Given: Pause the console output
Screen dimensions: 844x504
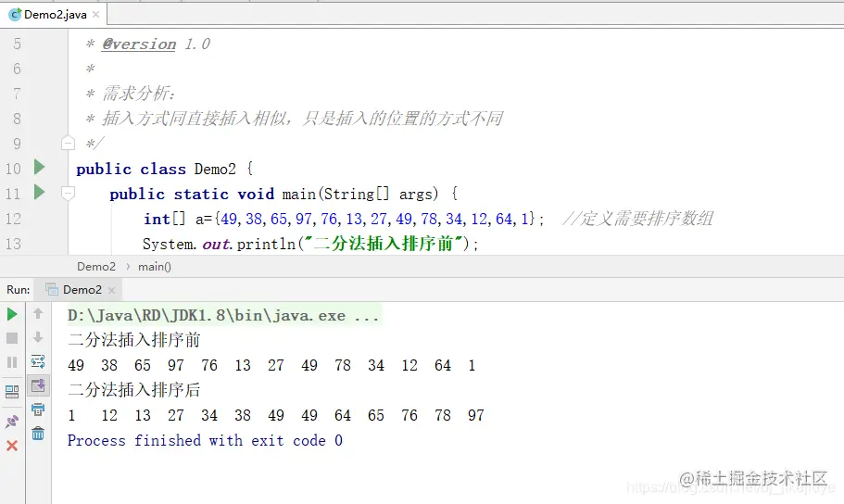Looking at the screenshot, I should point(12,362).
